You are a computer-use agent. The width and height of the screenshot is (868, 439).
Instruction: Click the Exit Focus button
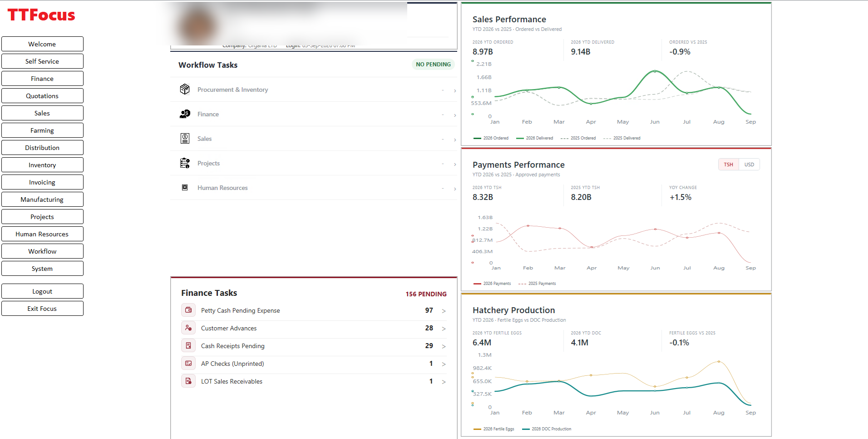(x=42, y=309)
